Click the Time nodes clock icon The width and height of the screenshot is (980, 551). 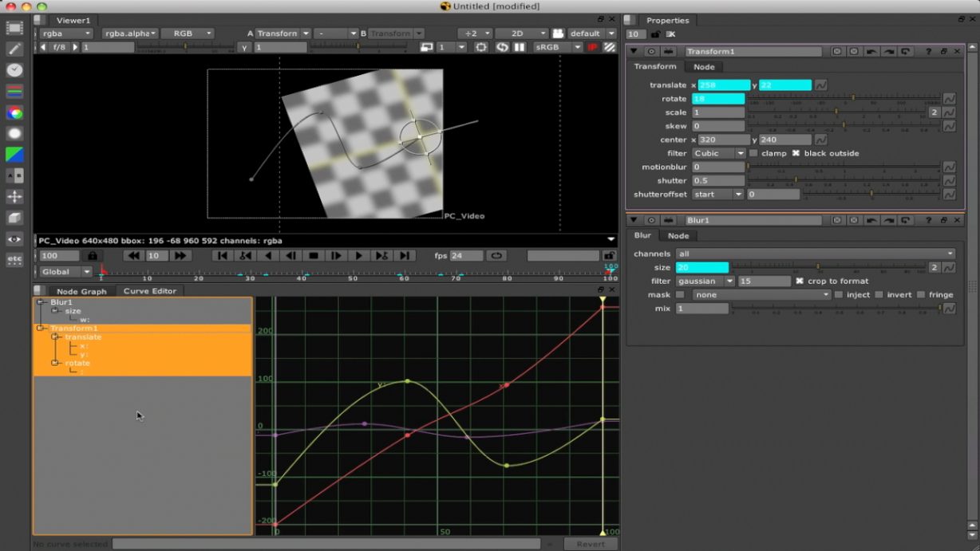point(14,71)
